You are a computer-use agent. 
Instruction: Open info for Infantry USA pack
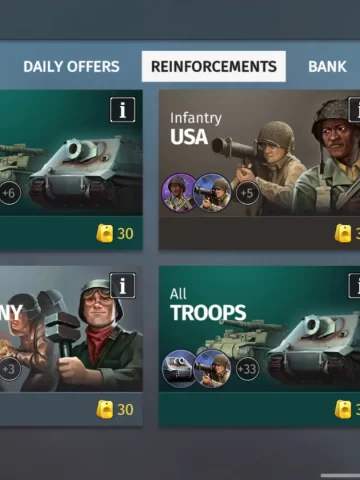coord(354,110)
